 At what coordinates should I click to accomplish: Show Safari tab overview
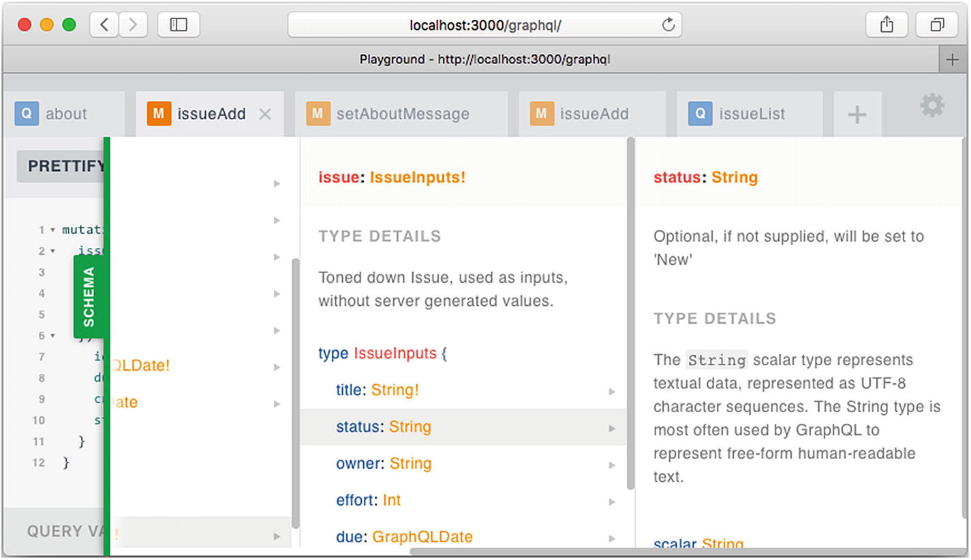click(x=937, y=25)
